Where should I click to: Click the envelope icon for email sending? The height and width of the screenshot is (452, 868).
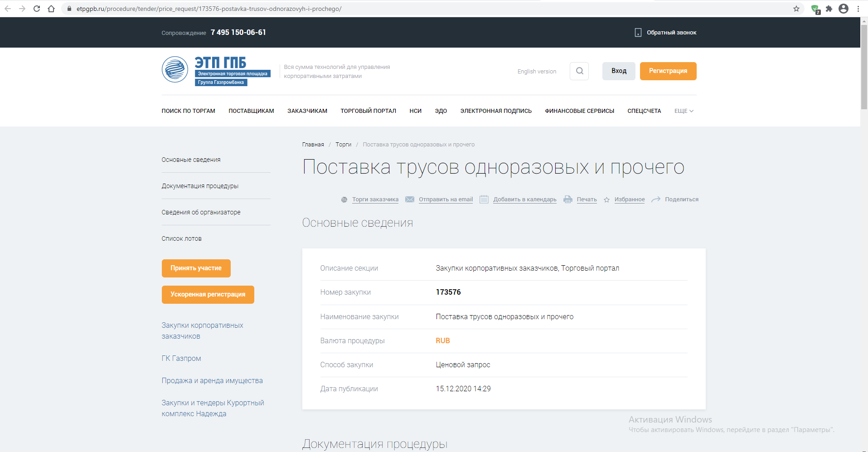click(x=410, y=199)
